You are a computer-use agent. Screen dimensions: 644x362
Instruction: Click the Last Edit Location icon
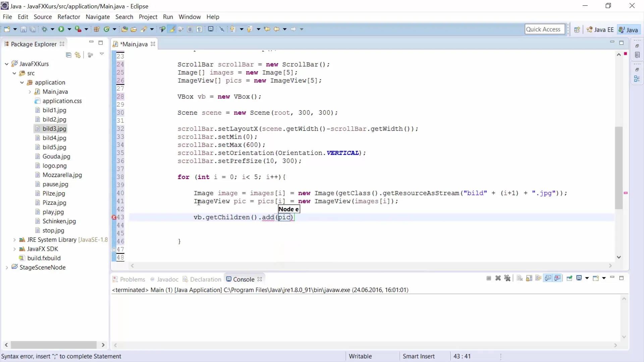coord(267,29)
